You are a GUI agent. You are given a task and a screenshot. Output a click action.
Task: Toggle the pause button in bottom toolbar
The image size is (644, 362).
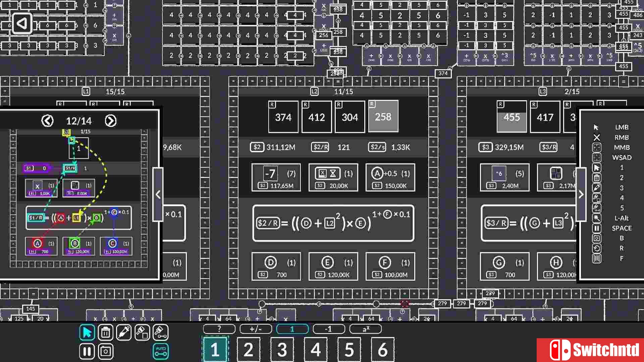[x=87, y=351]
